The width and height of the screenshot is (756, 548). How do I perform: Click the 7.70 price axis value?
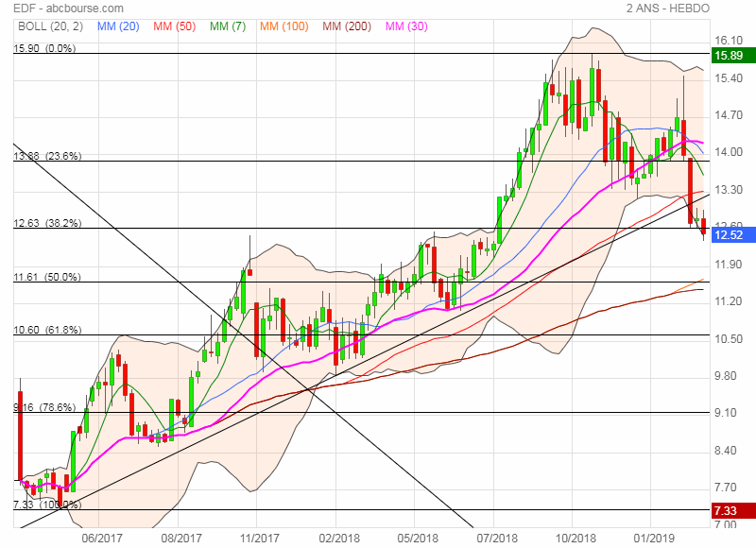point(725,488)
